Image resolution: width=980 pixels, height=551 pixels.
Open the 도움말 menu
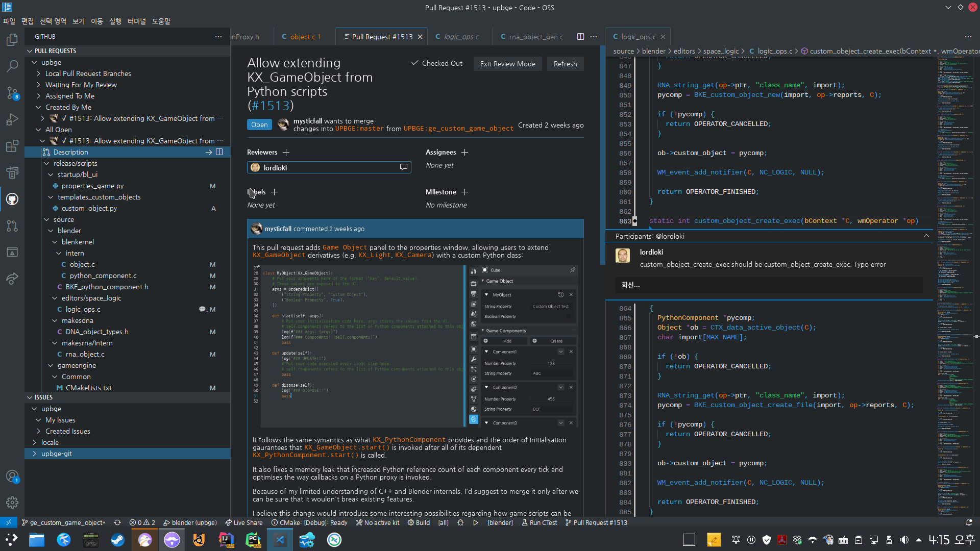pos(161,21)
